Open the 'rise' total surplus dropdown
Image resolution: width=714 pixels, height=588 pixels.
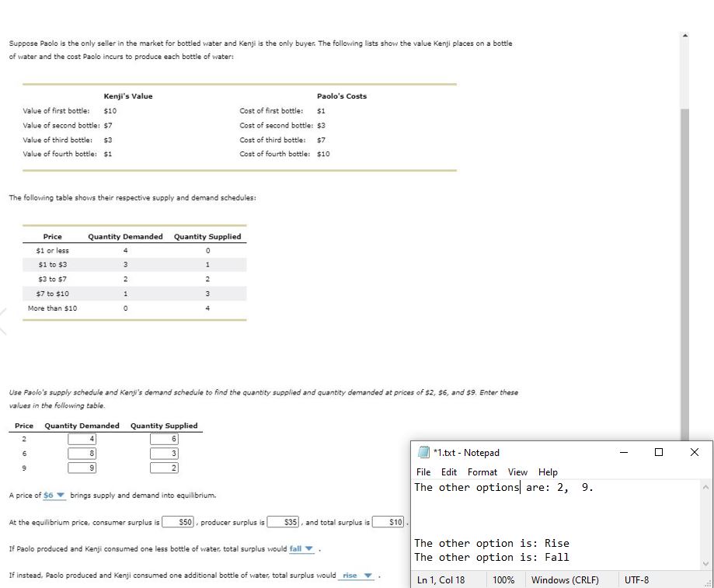coord(357,576)
